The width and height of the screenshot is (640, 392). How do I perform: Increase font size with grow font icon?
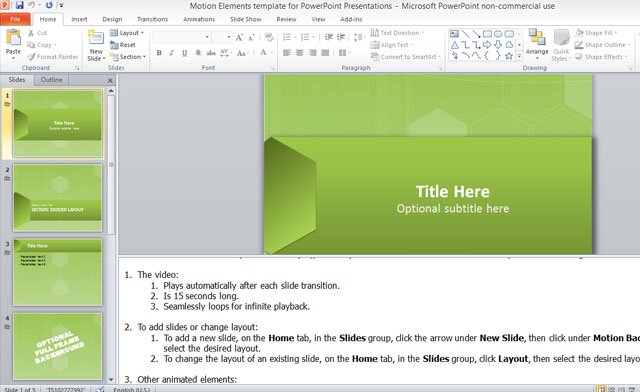pyautogui.click(x=240, y=38)
